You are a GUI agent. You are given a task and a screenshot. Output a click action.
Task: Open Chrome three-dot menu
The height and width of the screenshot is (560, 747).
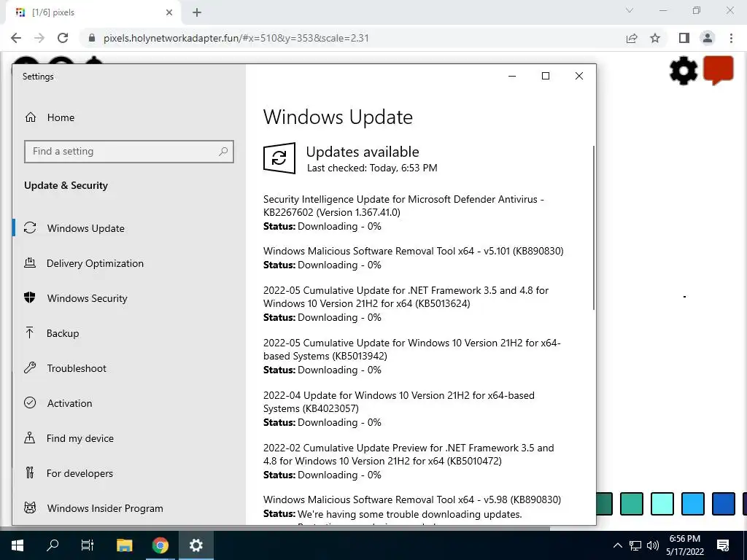(731, 38)
